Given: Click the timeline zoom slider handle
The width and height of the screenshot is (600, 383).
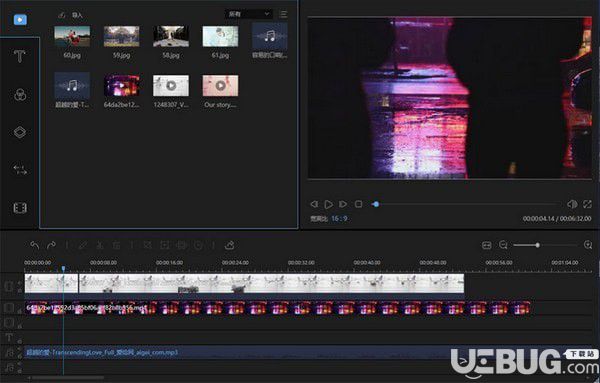Looking at the screenshot, I should point(537,245).
